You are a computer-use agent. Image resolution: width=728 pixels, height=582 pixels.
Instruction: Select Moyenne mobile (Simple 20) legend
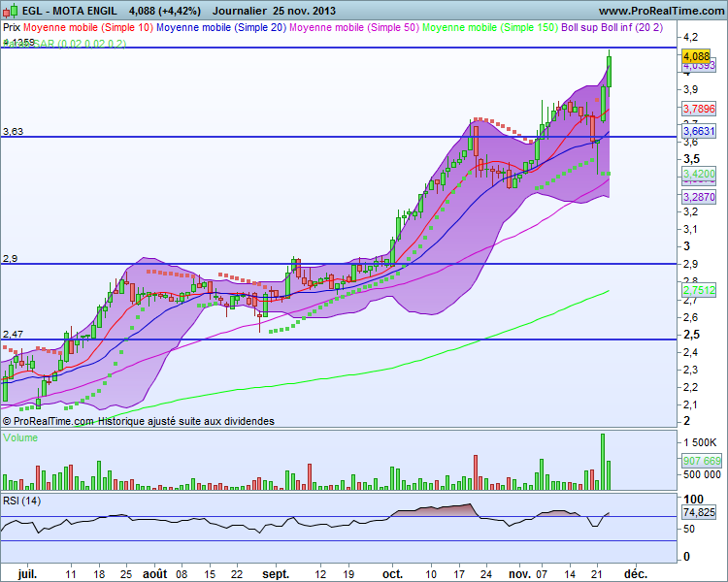[x=221, y=27]
